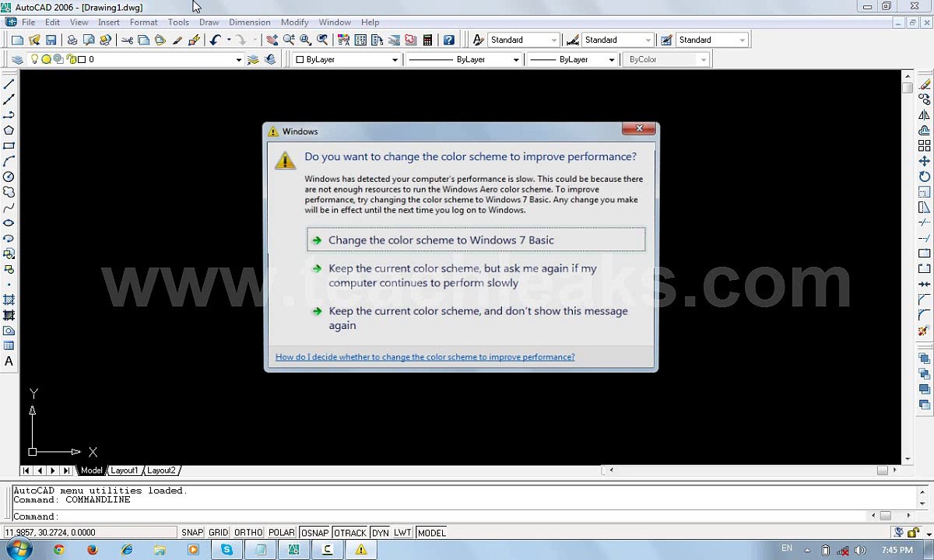Click the Undo arrow icon
The image size is (934, 560).
coord(216,40)
